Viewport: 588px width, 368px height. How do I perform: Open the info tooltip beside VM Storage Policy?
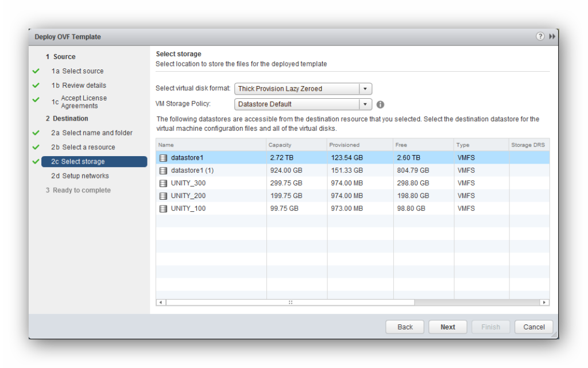pos(380,104)
